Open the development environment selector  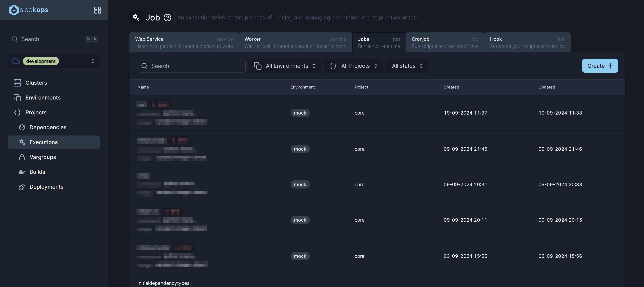[x=54, y=61]
